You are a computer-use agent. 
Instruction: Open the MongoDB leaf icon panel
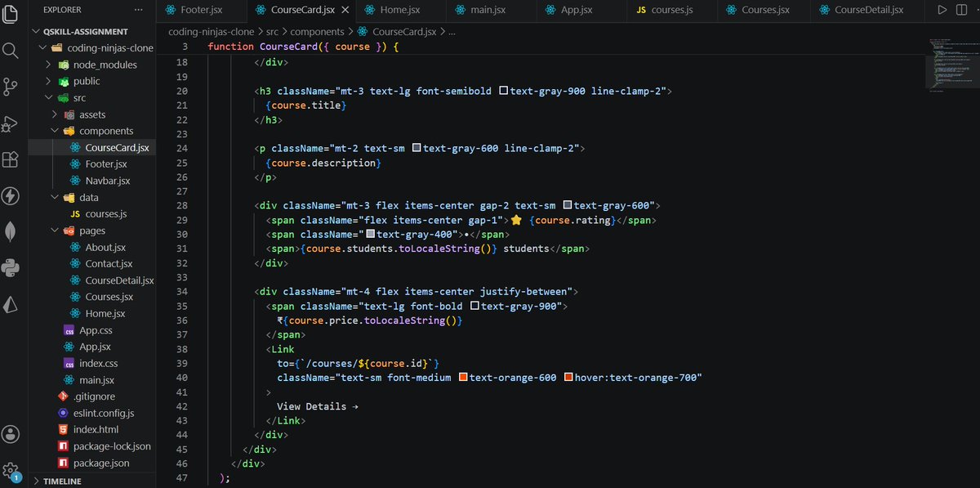coord(11,231)
